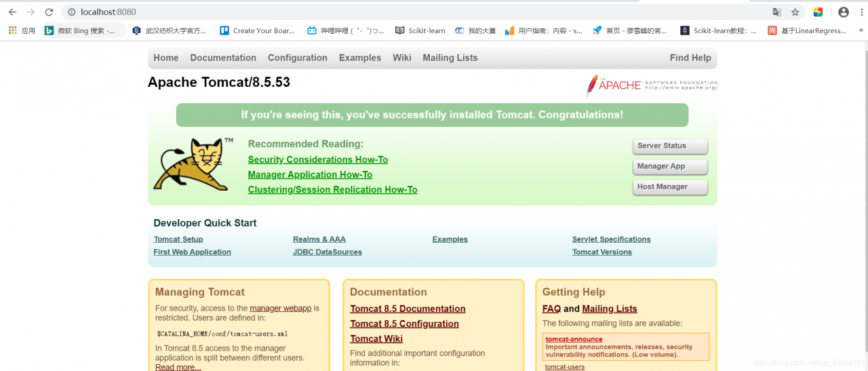The width and height of the screenshot is (868, 371).
Task: Open the apps grid shortcut in bookmarks bar
Action: click(x=22, y=31)
